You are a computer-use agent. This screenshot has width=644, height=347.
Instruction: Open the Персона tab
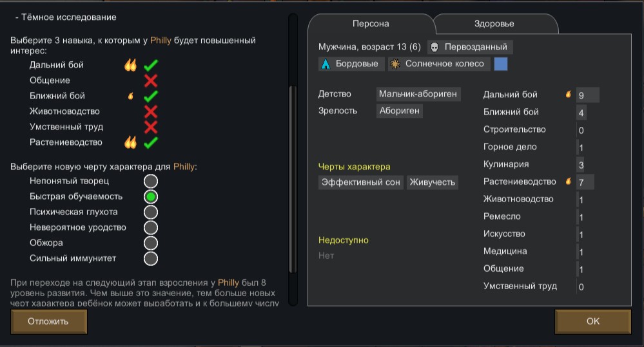click(x=371, y=24)
